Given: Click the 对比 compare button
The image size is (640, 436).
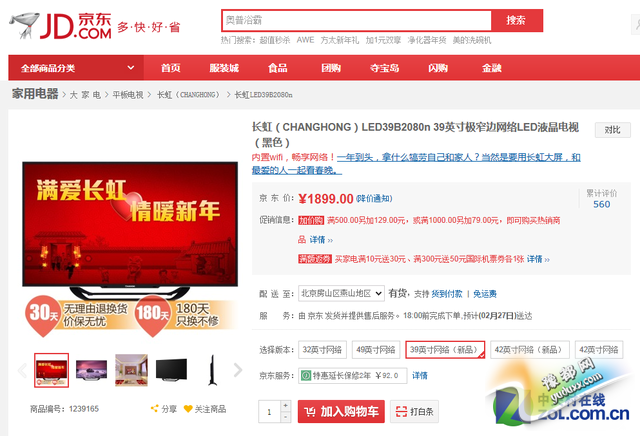Looking at the screenshot, I should point(613,130).
